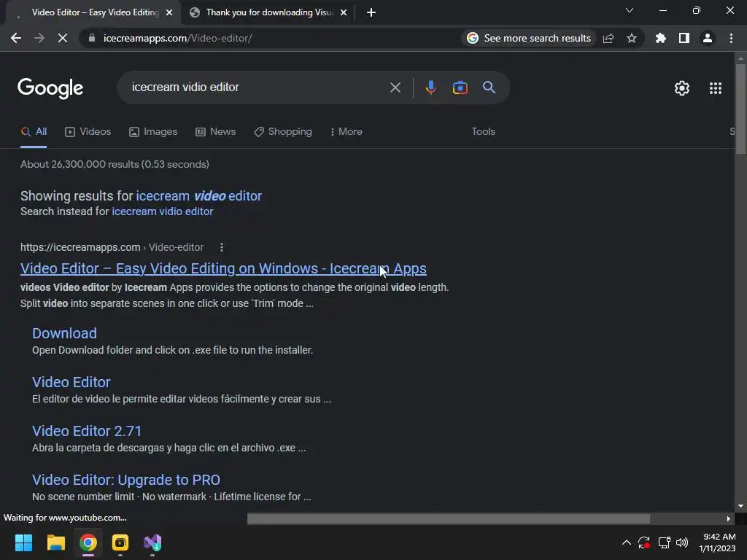This screenshot has height=560, width=747.
Task: Close the Thank you for downloading tab
Action: (344, 13)
